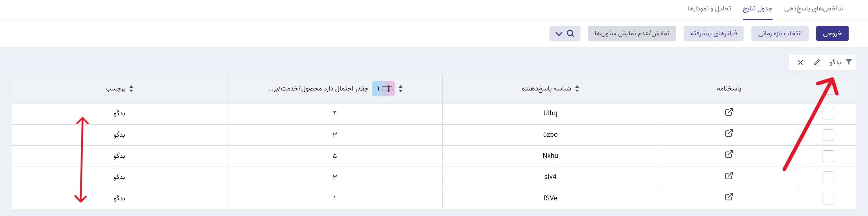
Task: Open the response sheet for respondent fSVe
Action: [x=729, y=197]
